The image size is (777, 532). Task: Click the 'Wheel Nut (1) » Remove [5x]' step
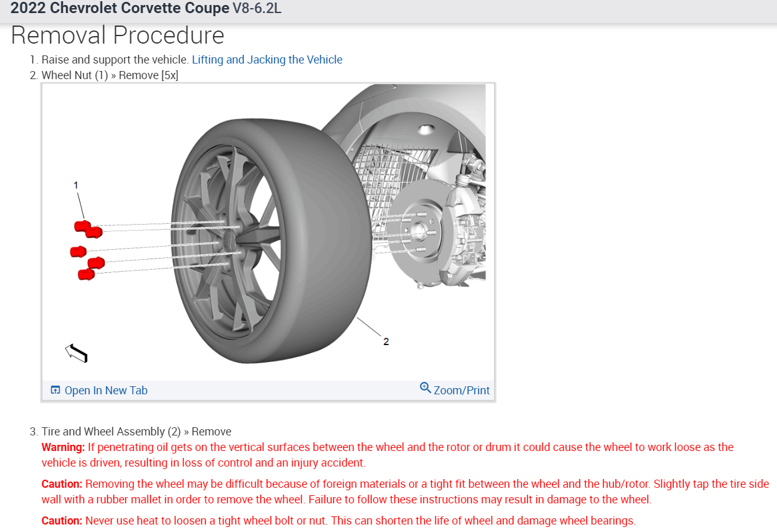[110, 75]
